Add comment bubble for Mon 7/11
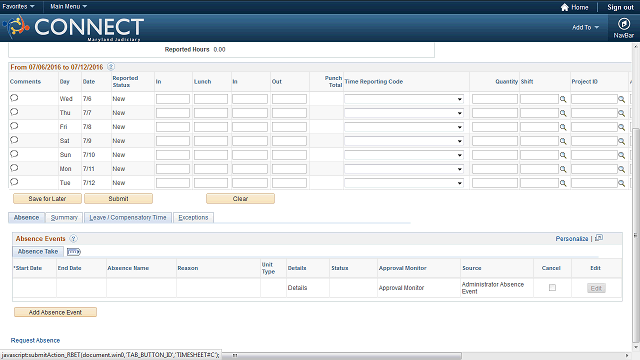The image size is (640, 360). click(x=14, y=168)
